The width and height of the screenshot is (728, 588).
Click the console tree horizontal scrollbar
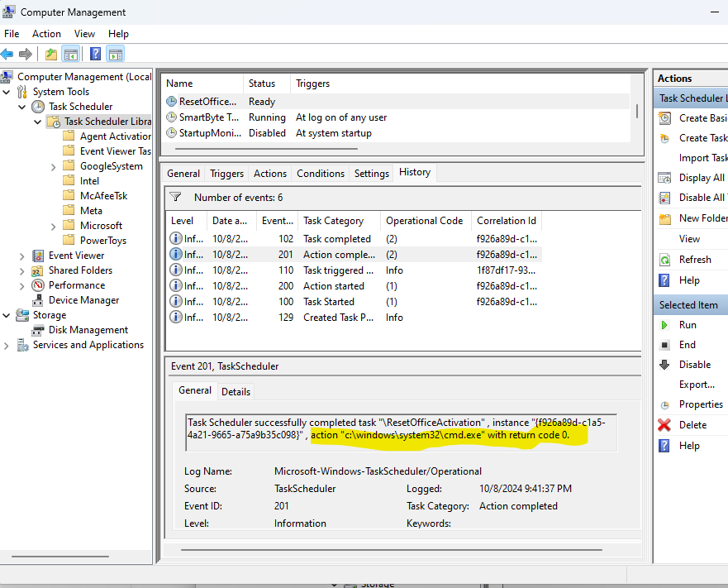coord(60,557)
